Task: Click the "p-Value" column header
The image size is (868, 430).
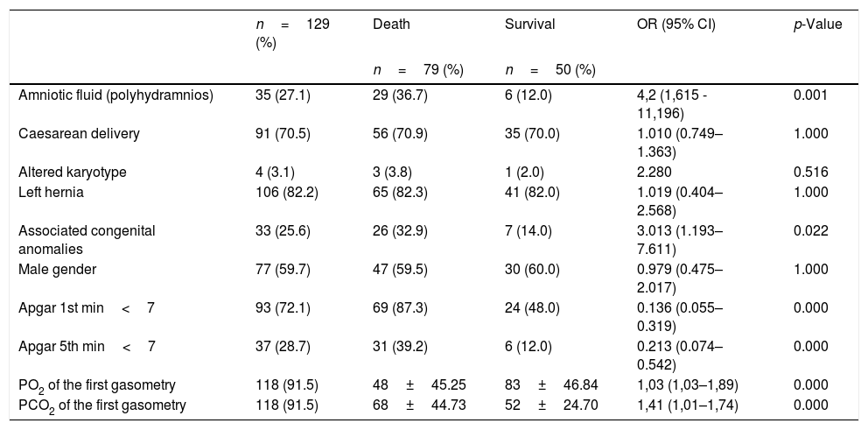Action: tap(817, 25)
